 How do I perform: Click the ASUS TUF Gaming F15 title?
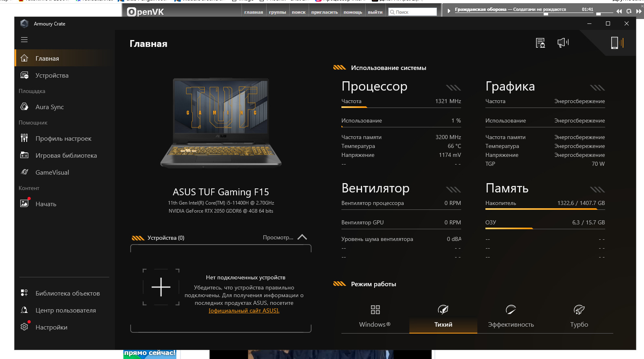click(x=221, y=192)
